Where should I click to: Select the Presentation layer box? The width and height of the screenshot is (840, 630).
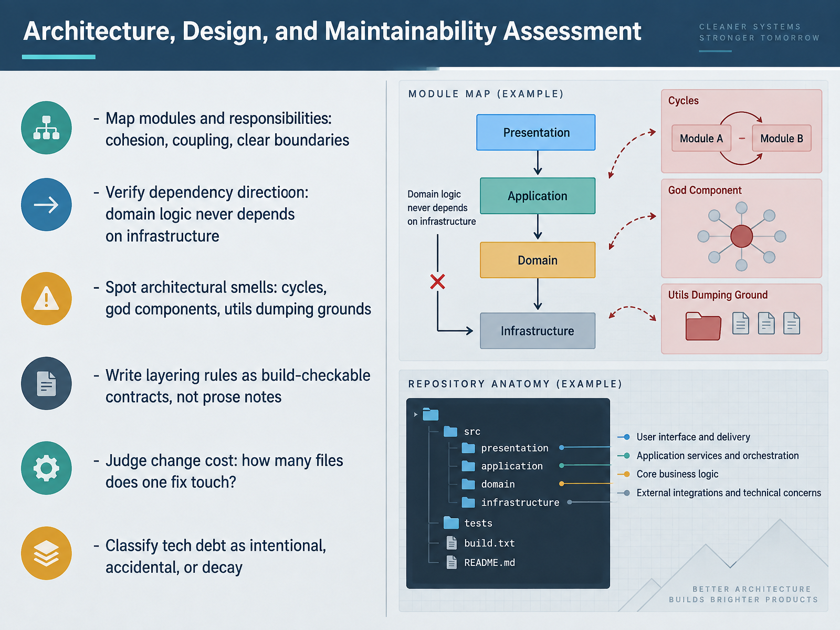point(536,132)
